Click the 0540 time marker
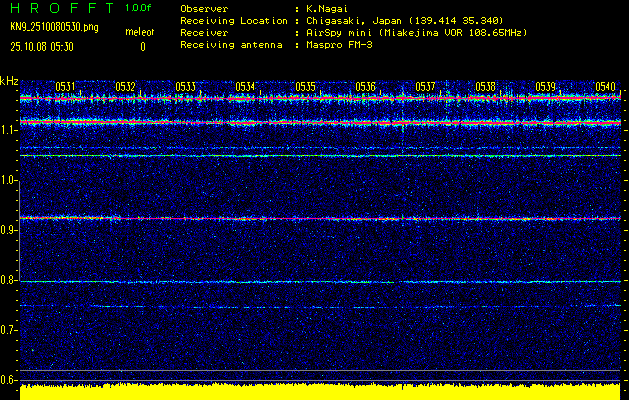 click(x=605, y=87)
